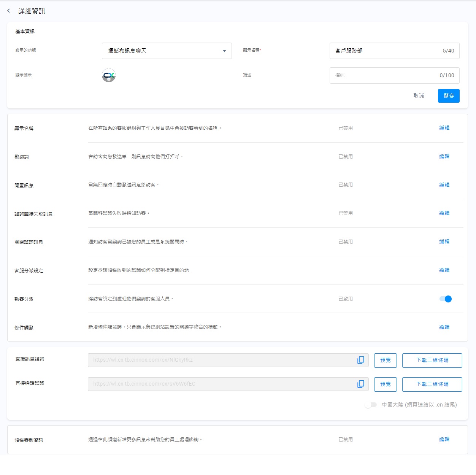
Task: Click the 直接訊息諮詢 URL field
Action: pyautogui.click(x=228, y=360)
